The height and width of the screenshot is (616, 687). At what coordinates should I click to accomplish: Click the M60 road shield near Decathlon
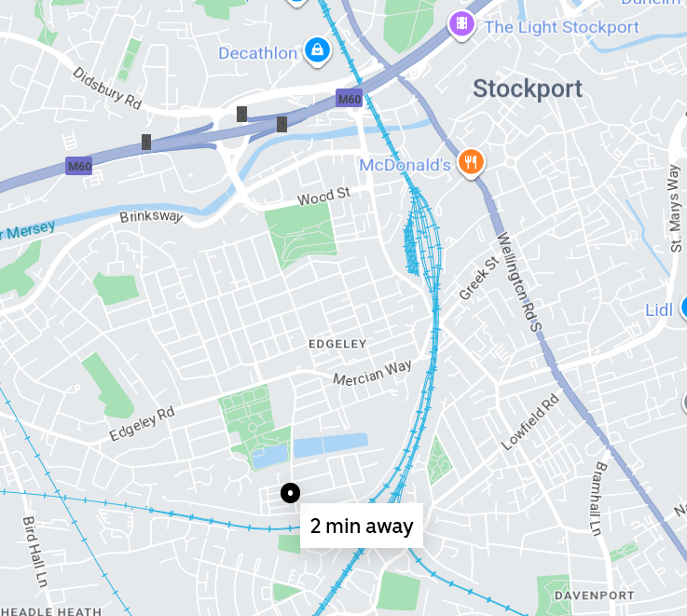pos(350,98)
